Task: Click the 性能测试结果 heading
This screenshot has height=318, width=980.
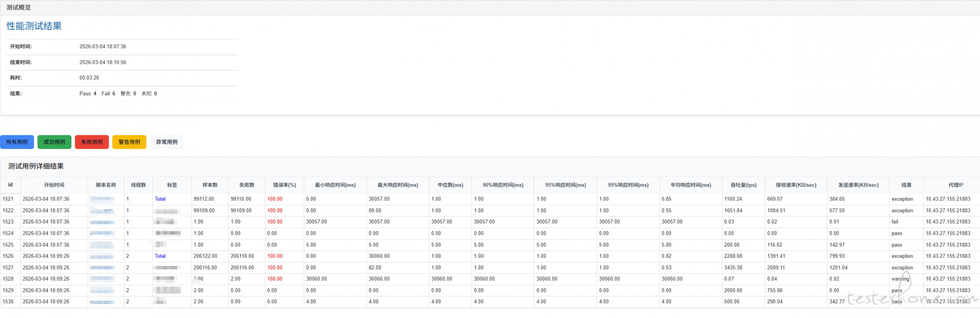Action: point(34,26)
